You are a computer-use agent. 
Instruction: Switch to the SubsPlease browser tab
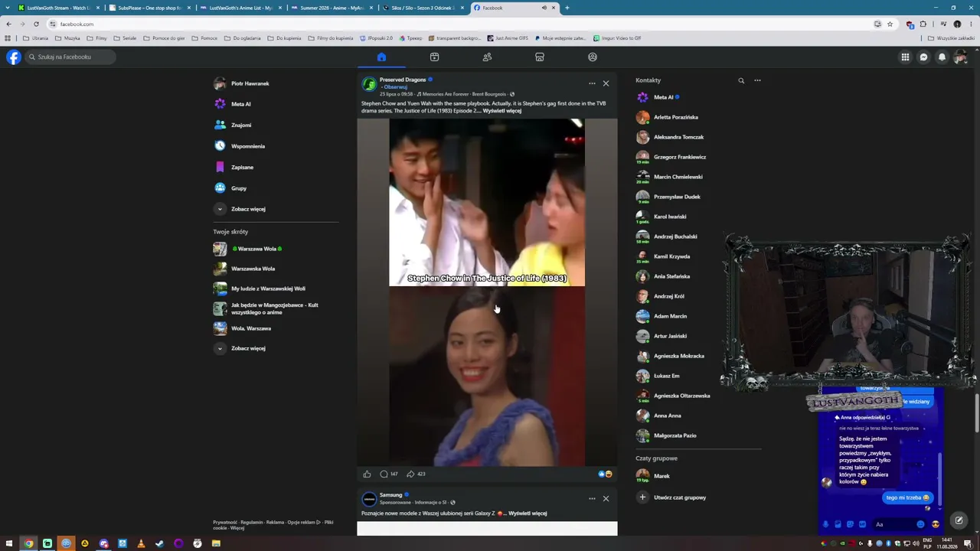(149, 8)
